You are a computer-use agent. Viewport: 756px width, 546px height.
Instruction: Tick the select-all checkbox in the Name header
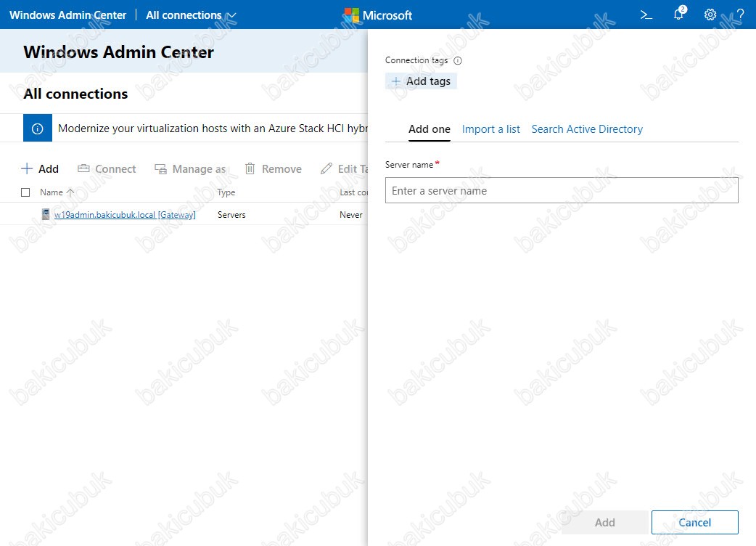click(x=25, y=192)
